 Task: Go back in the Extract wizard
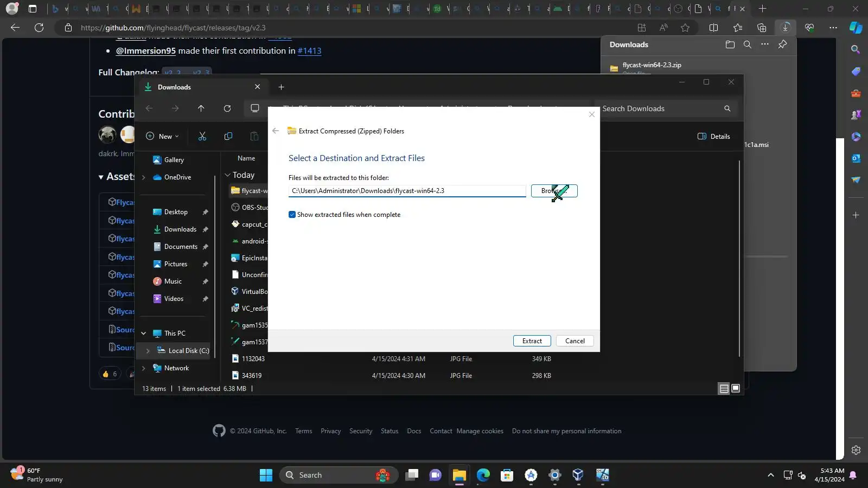(276, 131)
